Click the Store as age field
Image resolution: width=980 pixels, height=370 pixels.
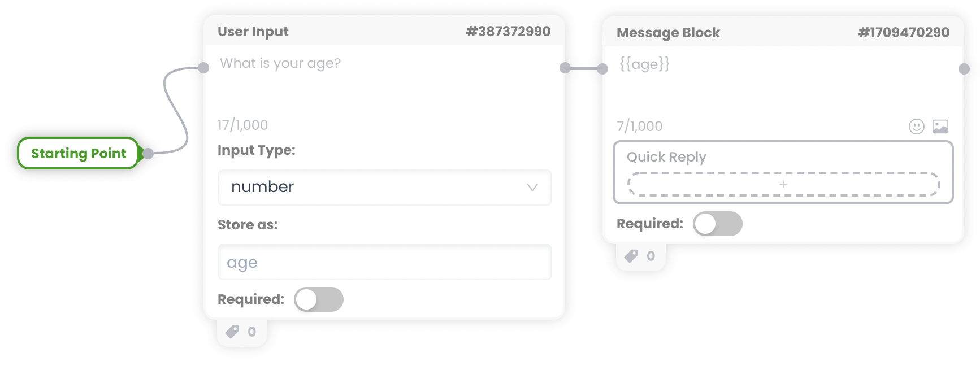click(385, 262)
